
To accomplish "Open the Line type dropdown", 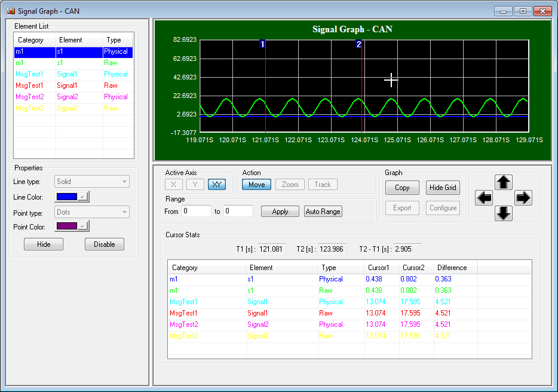I will coord(92,182).
